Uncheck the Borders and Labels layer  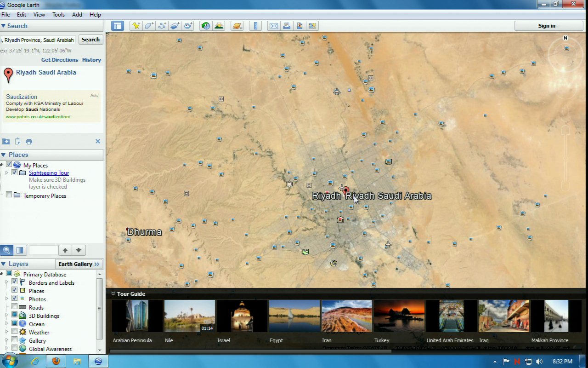(15, 282)
